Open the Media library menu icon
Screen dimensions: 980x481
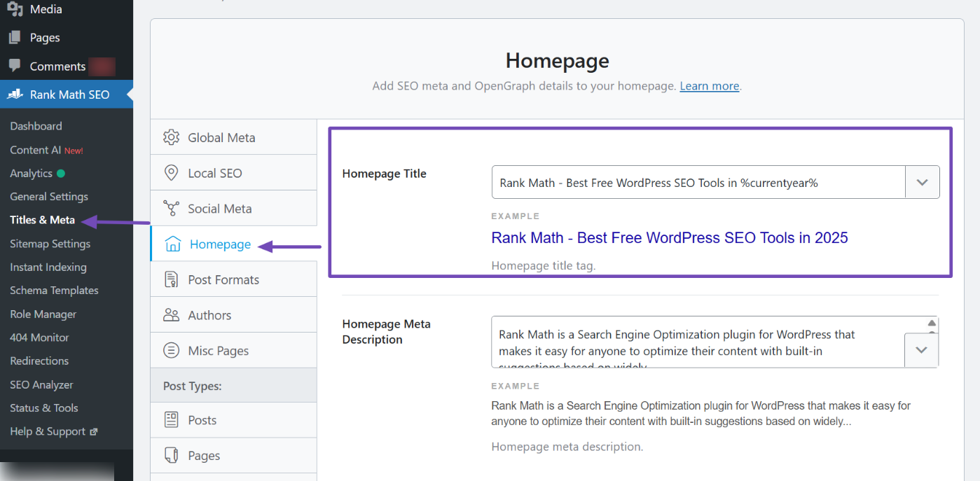(15, 9)
